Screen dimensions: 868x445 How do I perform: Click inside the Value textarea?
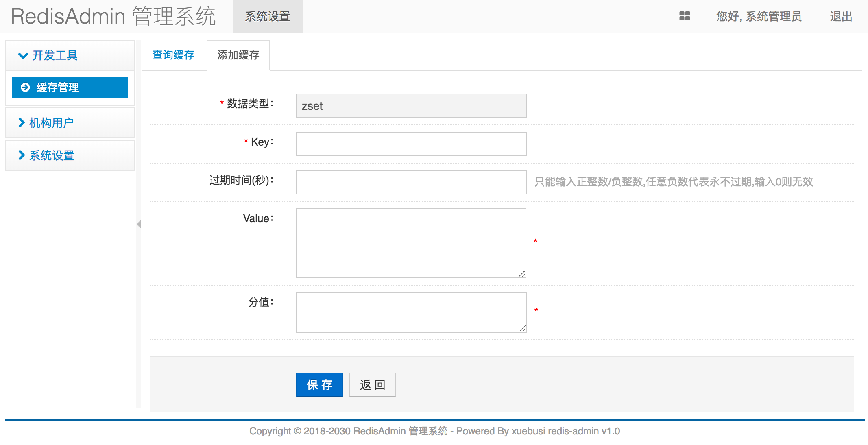point(411,243)
